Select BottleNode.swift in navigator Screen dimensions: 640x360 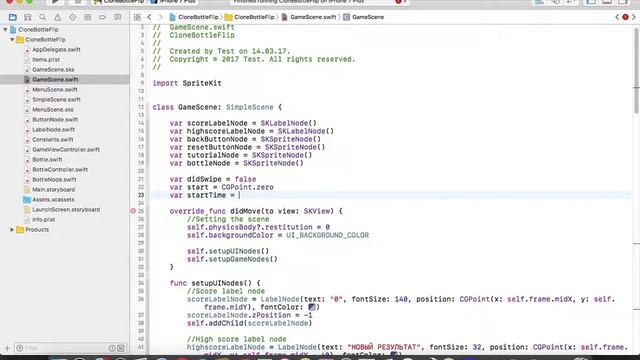click(x=54, y=180)
